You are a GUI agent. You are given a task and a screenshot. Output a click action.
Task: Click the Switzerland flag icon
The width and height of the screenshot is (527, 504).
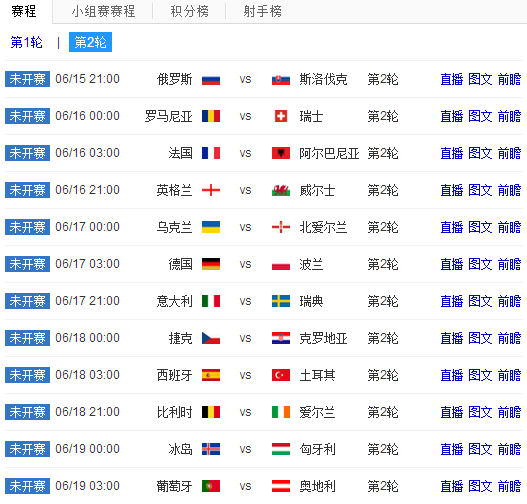[281, 116]
